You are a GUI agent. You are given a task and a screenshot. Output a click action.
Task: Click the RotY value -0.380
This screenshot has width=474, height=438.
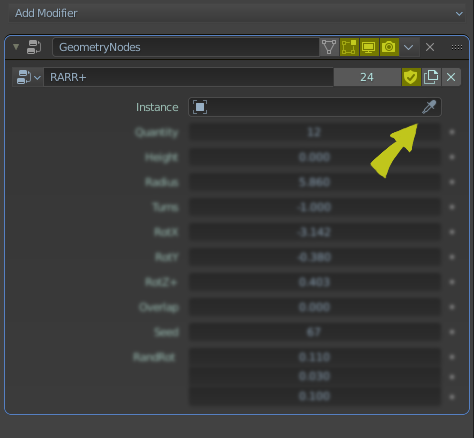315,257
